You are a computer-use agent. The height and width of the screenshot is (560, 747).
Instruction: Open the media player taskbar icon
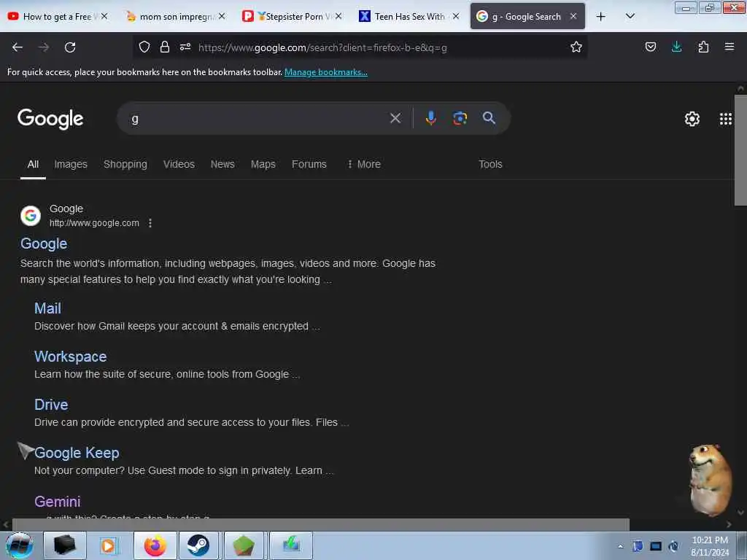tap(108, 545)
